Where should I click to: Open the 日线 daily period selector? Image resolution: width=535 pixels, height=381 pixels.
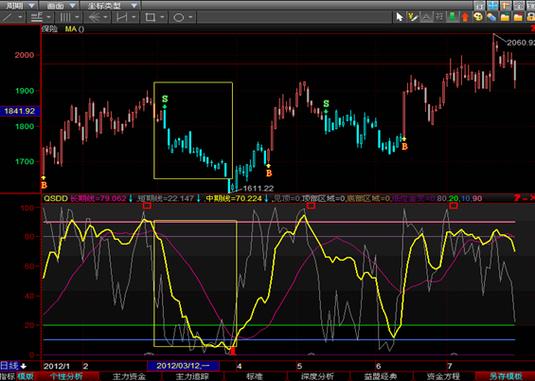14,366
